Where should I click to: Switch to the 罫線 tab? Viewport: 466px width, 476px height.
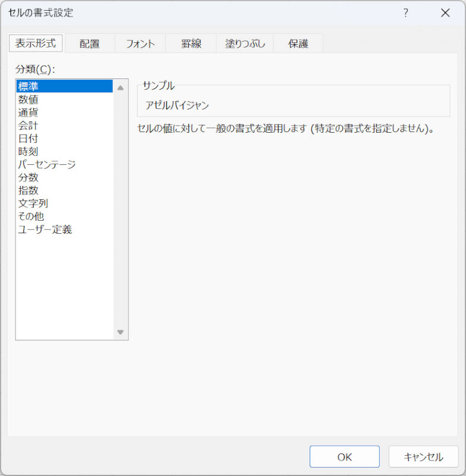[x=191, y=43]
